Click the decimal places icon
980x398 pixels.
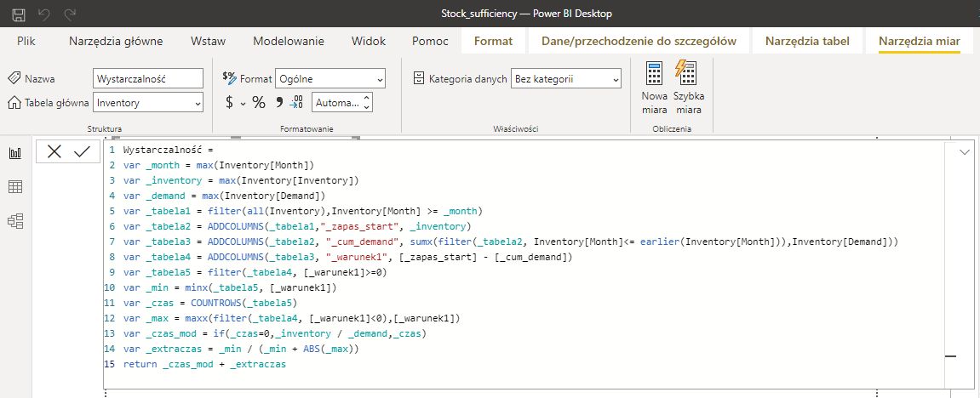point(298,102)
